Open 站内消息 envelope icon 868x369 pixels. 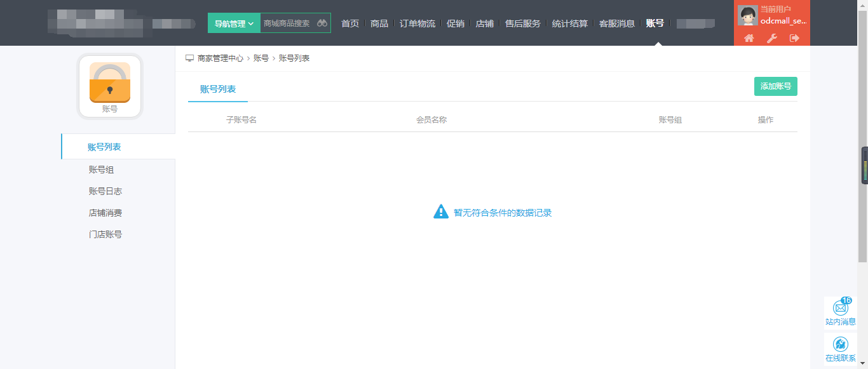[x=841, y=307]
